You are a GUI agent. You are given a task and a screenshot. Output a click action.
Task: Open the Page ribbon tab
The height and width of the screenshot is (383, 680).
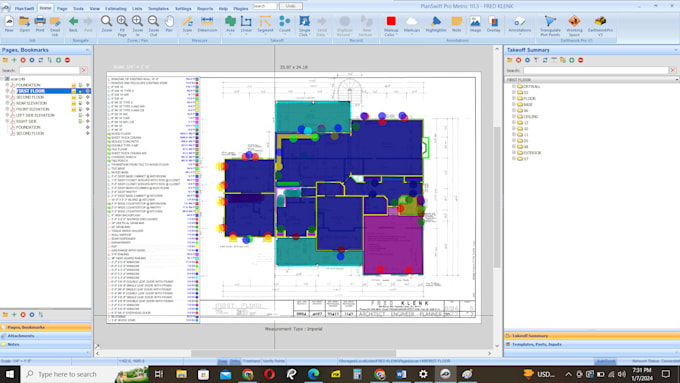pyautogui.click(x=62, y=9)
